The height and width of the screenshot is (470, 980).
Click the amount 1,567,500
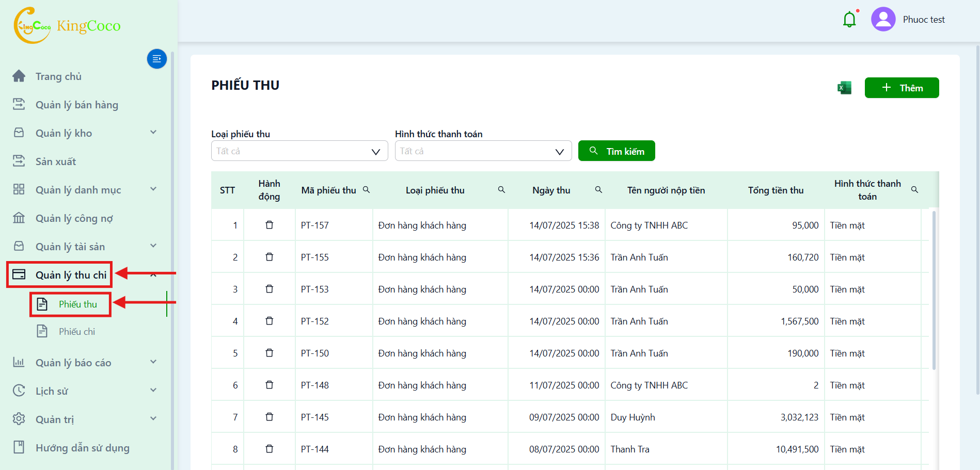[x=799, y=321]
